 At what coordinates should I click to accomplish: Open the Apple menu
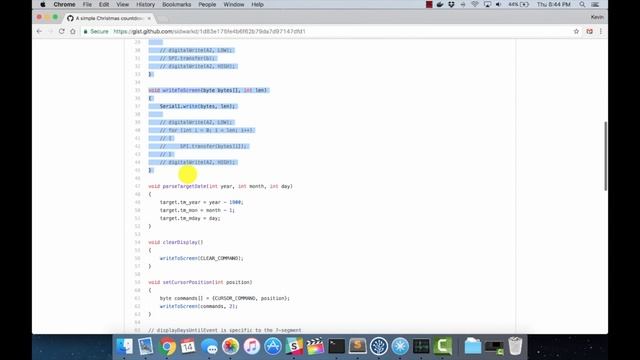click(43, 4)
